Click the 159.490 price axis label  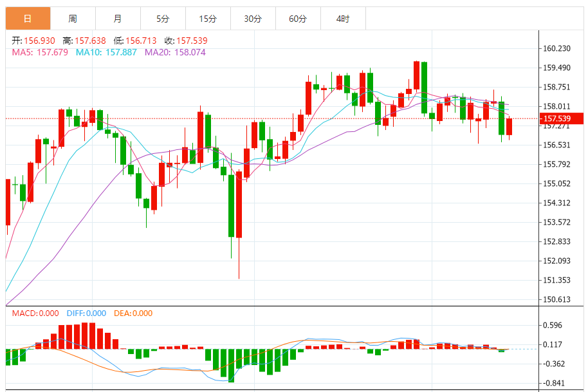click(557, 68)
